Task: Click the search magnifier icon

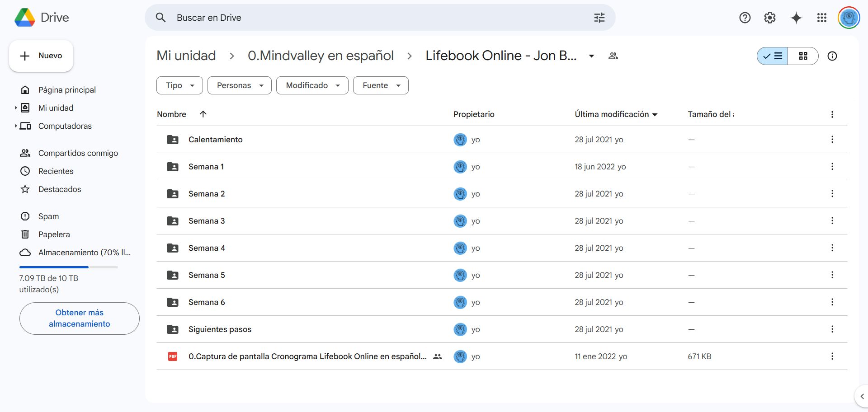Action: coord(160,18)
